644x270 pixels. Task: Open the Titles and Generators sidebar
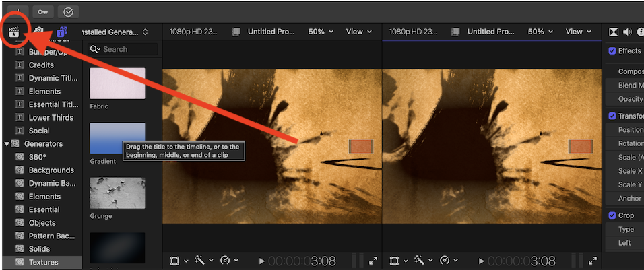point(63,31)
